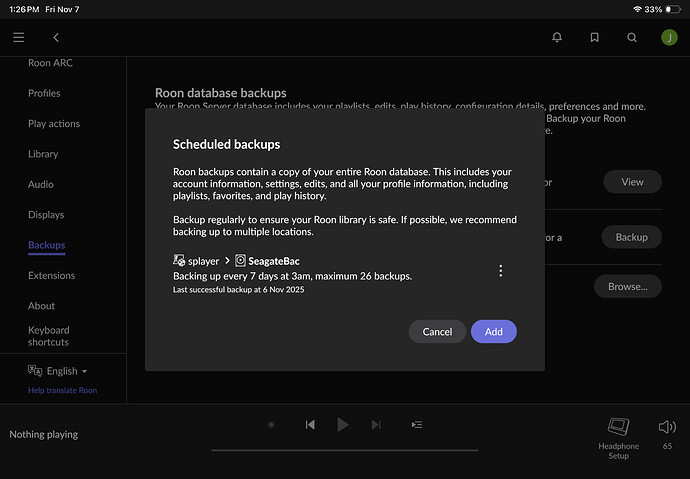Click the playback progress bar
Viewport: 690px width, 479px height.
[x=344, y=450]
